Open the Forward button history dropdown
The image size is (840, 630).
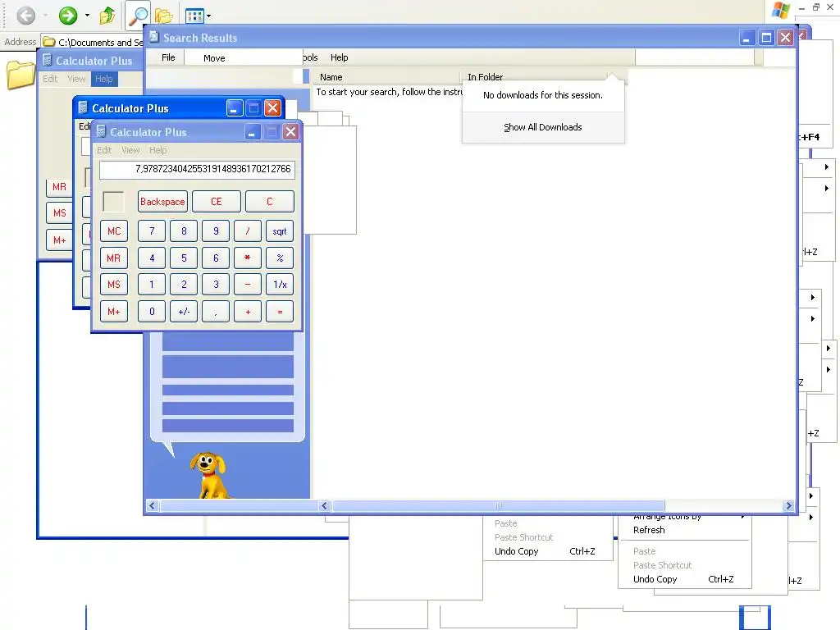click(x=87, y=16)
